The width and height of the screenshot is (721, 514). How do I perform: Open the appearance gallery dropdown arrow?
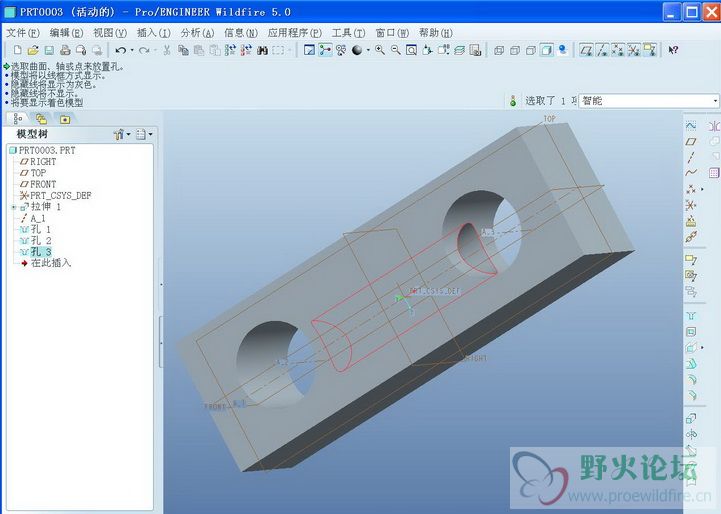368,50
